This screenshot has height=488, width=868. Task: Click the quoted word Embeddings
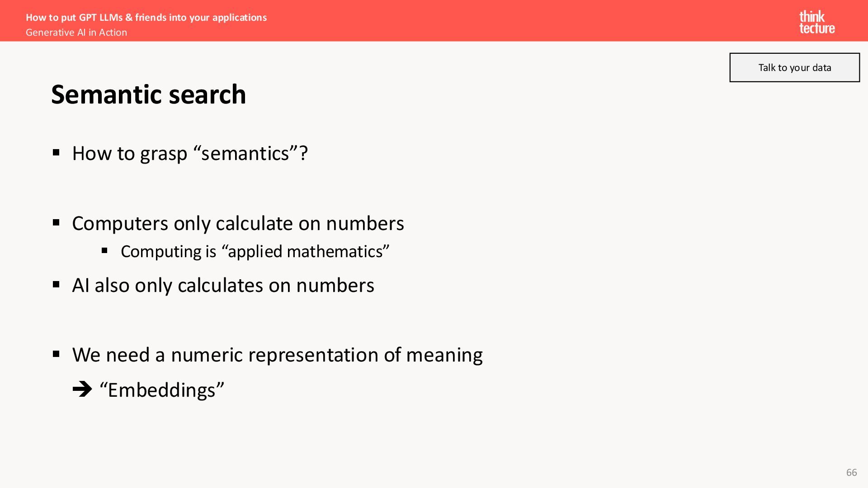tap(162, 390)
